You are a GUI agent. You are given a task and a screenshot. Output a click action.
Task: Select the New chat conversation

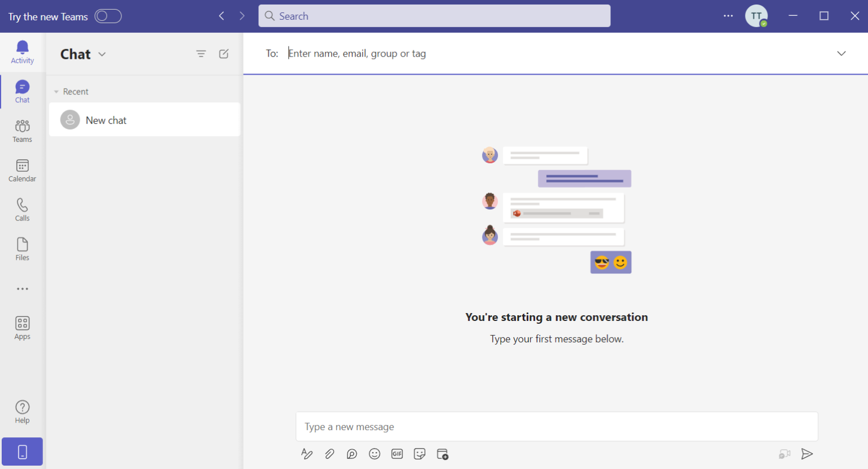(x=145, y=120)
